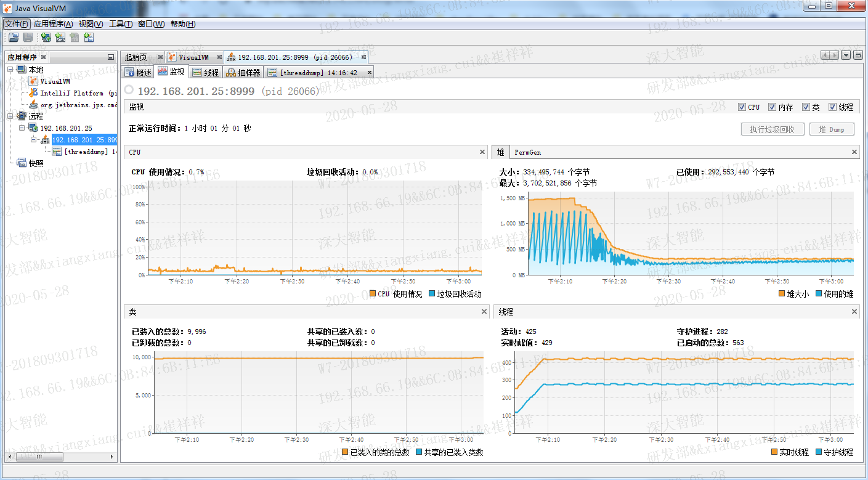The image size is (868, 480).
Task: Close the CPU chart panel
Action: coord(482,152)
